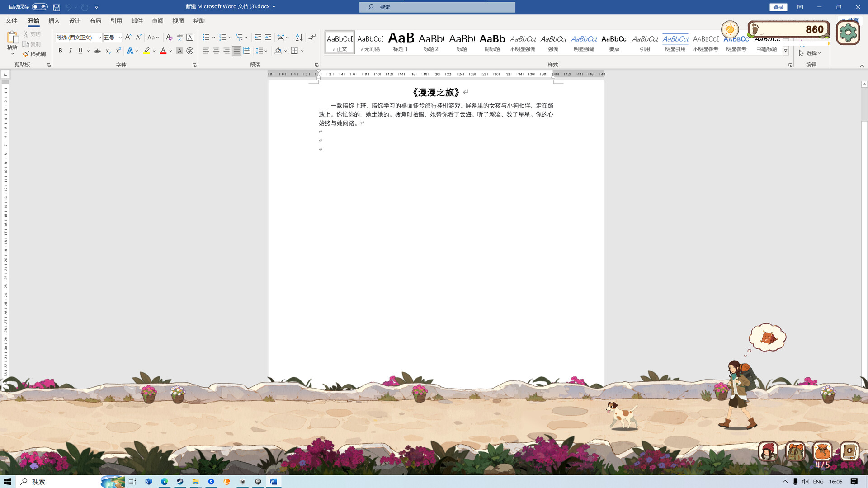
Task: Open the girl character portrait panel
Action: pyautogui.click(x=768, y=451)
